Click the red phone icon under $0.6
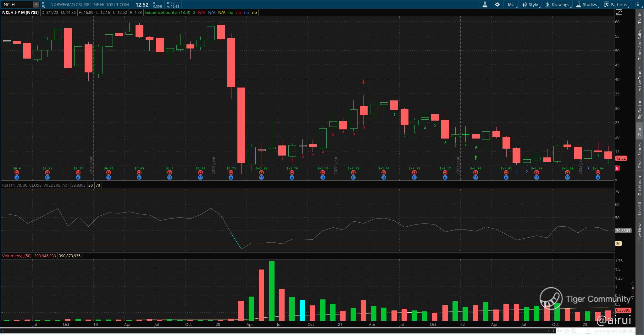Screen dimensions: 644x335 click(x=17, y=173)
